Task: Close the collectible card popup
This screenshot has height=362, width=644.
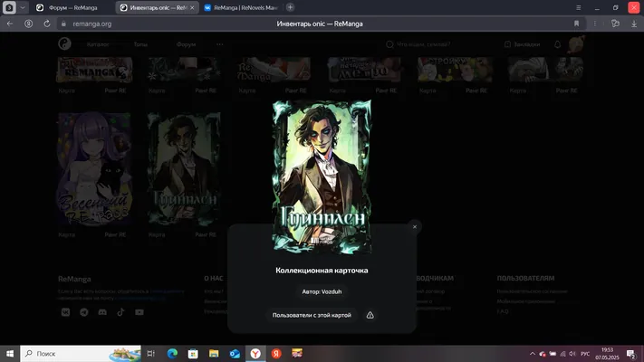Action: click(415, 226)
